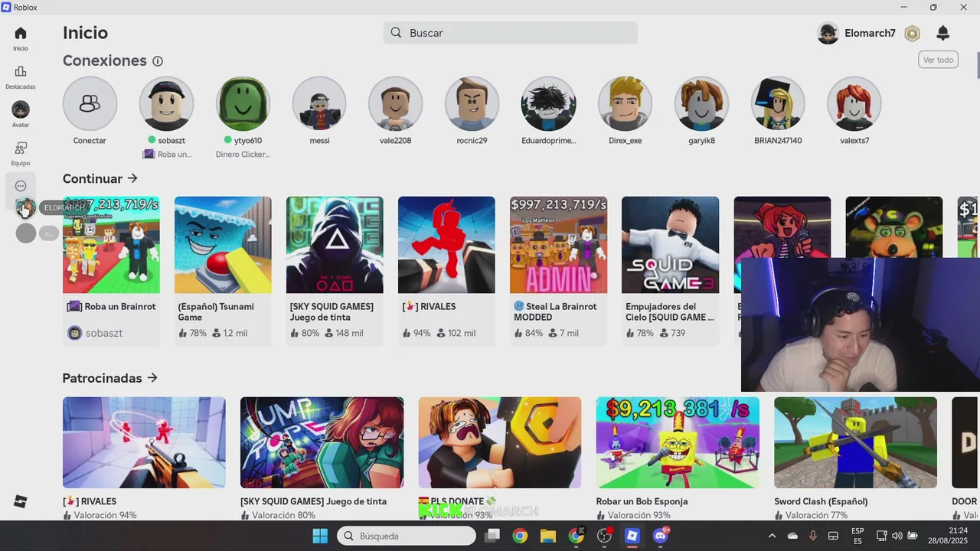The width and height of the screenshot is (980, 551).
Task: Open the Equipo party icon
Action: tap(21, 148)
